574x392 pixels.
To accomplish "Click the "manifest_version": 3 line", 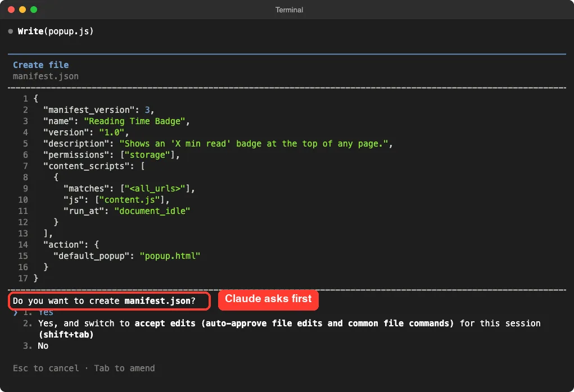I will click(99, 110).
